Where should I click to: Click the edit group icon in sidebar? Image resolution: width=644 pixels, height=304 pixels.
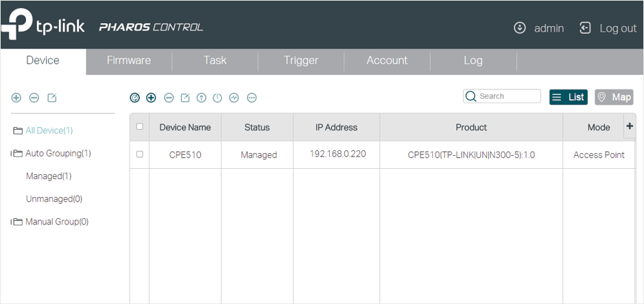(x=52, y=97)
